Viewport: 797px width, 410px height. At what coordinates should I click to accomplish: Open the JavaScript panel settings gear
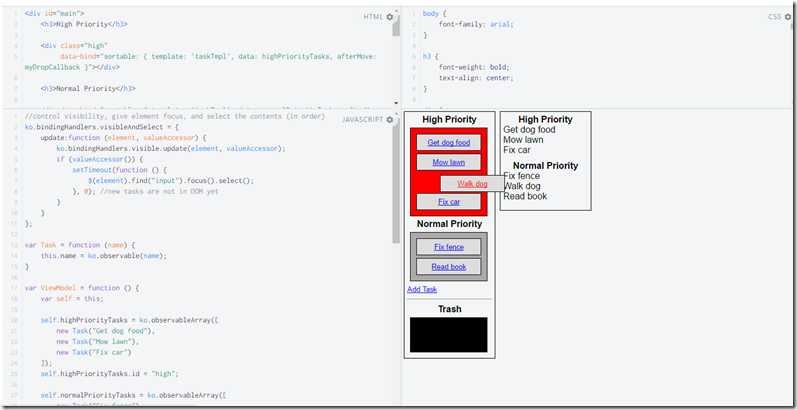[390, 119]
